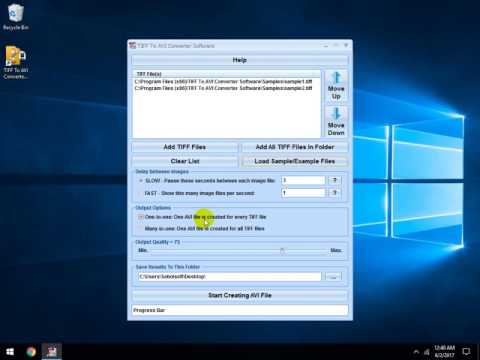
Task: Click the converter window title bar icon
Action: click(x=133, y=45)
